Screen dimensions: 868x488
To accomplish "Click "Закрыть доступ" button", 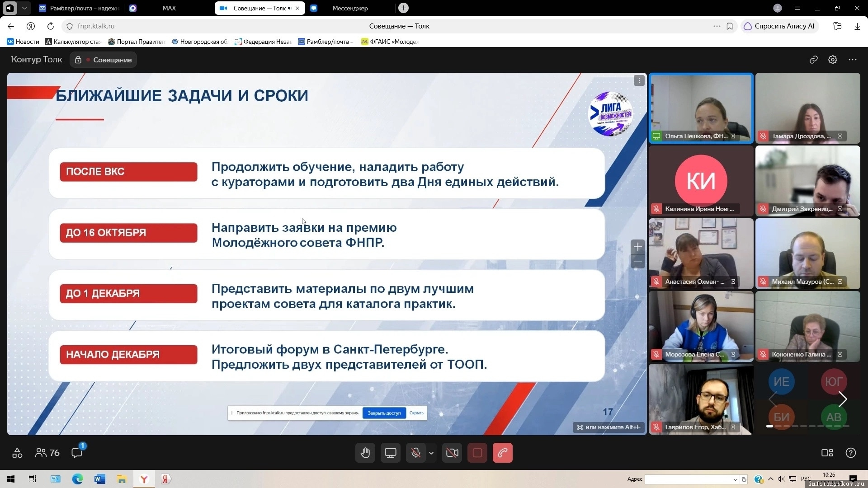I will tap(384, 413).
